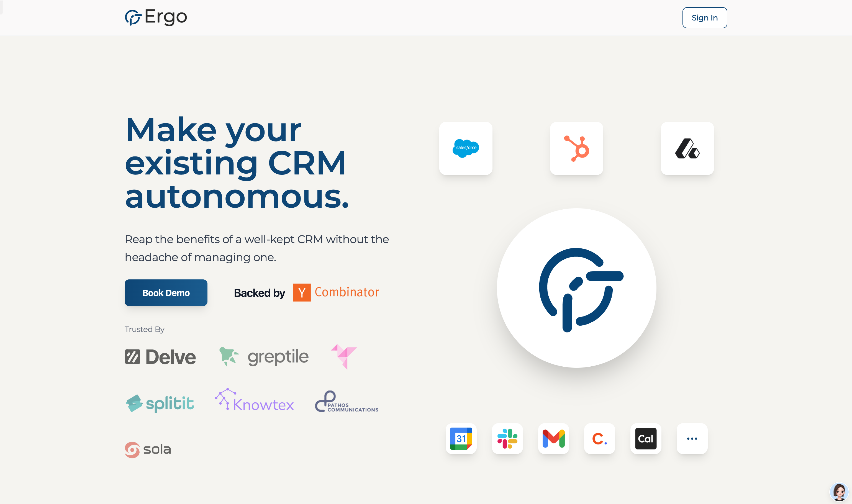Click the greptile customer logo
The image size is (852, 504).
point(264,357)
